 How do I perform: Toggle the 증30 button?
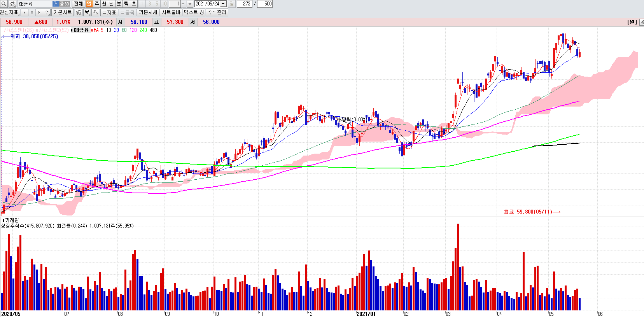click(x=65, y=4)
